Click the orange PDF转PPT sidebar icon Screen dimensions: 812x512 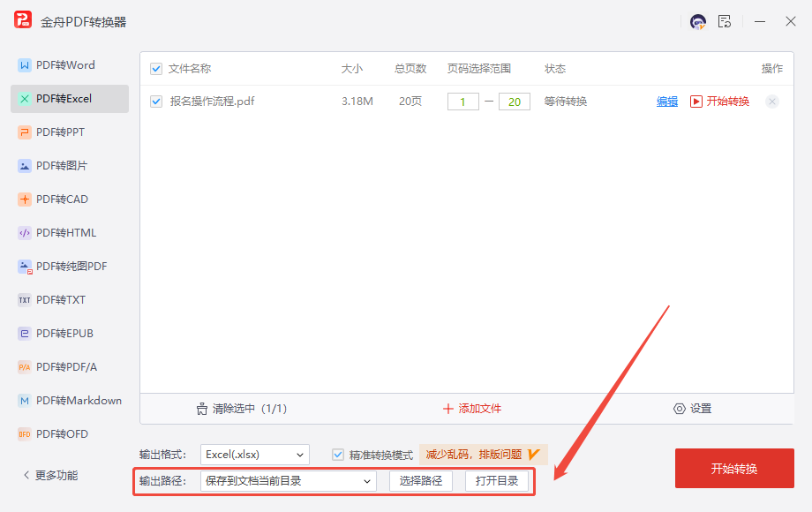pos(25,132)
